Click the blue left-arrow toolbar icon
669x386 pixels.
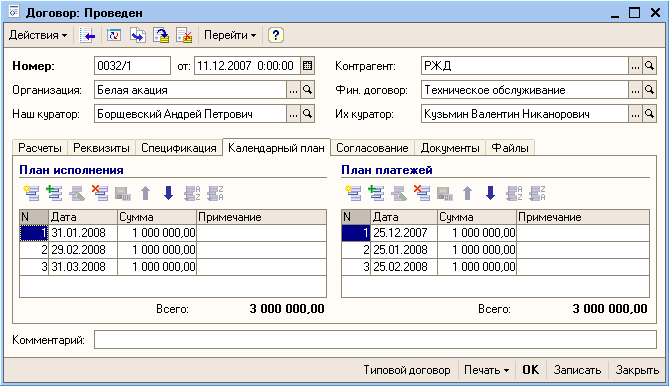[87, 35]
